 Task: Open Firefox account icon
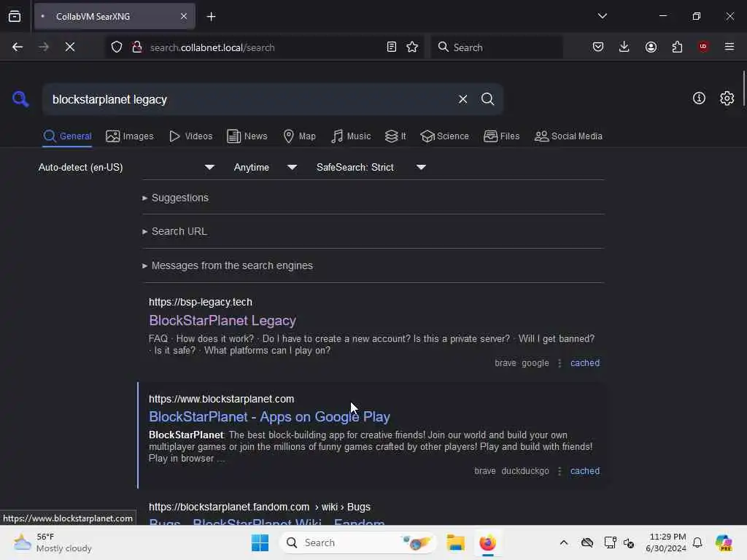click(651, 47)
